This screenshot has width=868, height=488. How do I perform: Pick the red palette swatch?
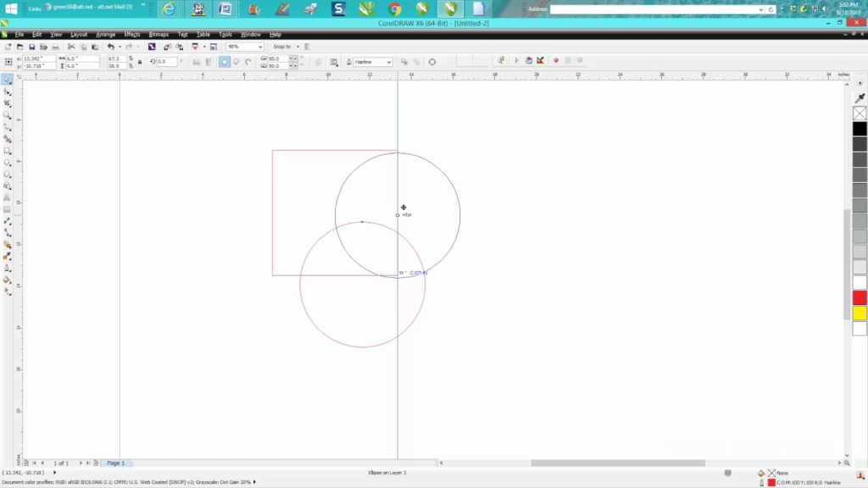[x=860, y=297]
